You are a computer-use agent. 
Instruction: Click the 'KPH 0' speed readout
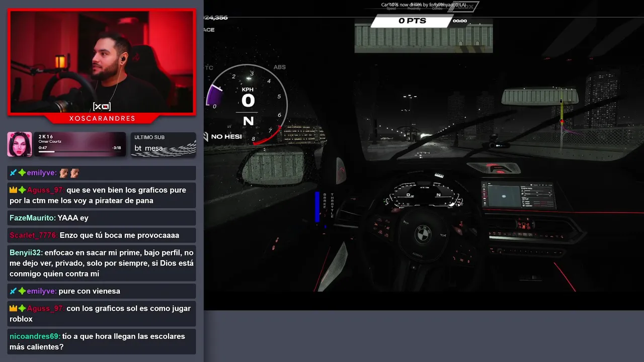click(x=248, y=97)
